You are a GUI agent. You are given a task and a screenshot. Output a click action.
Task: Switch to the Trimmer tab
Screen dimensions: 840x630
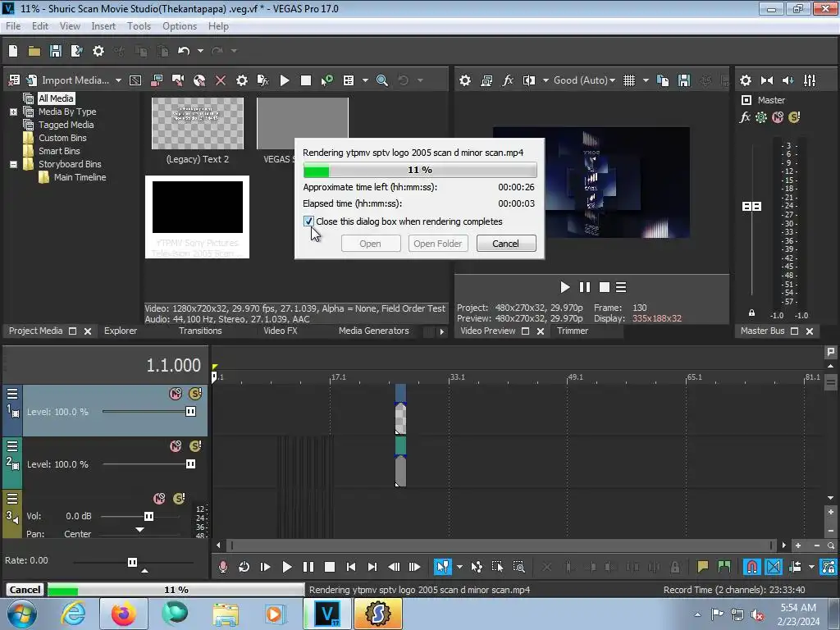click(573, 331)
